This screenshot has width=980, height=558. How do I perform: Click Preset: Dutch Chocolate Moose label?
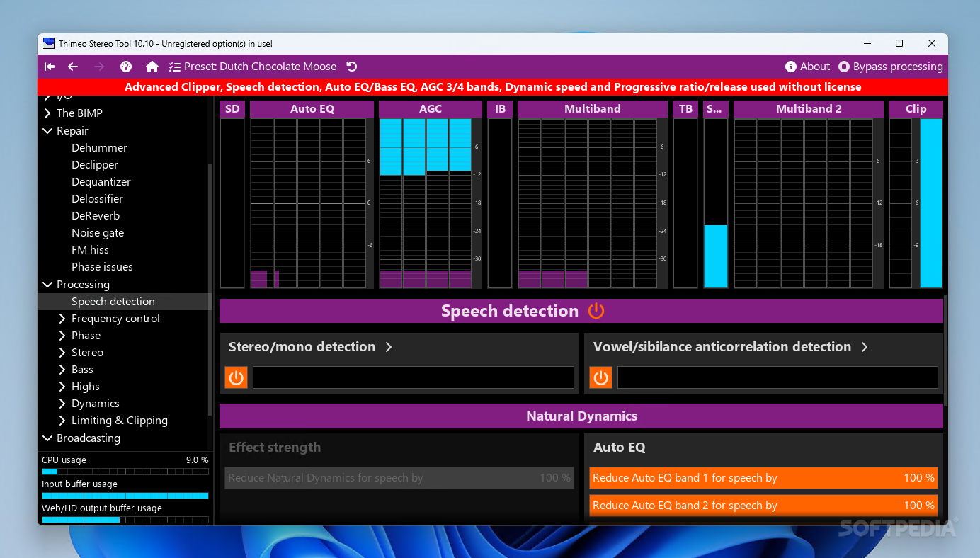[x=261, y=67]
